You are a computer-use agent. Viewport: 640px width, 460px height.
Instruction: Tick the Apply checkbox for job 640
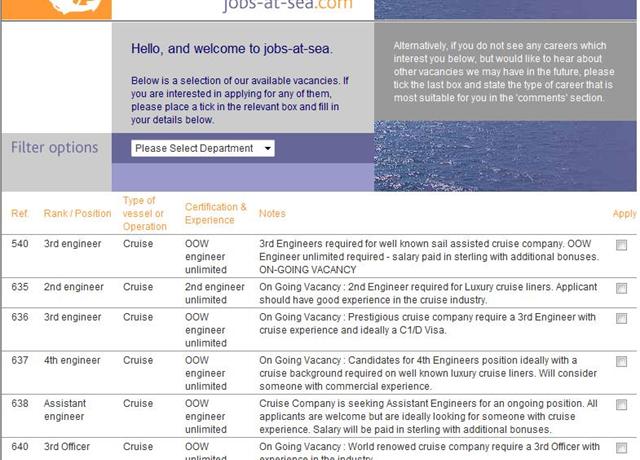[x=621, y=448]
